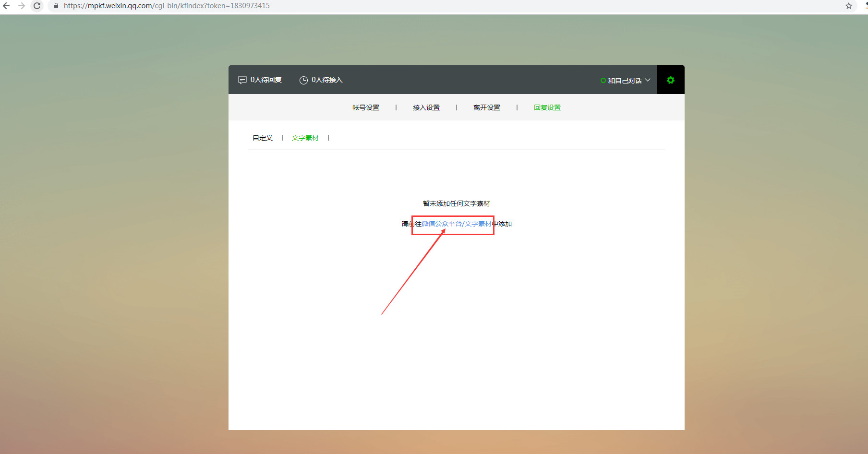Switch to 离开设置 tab

tap(487, 108)
